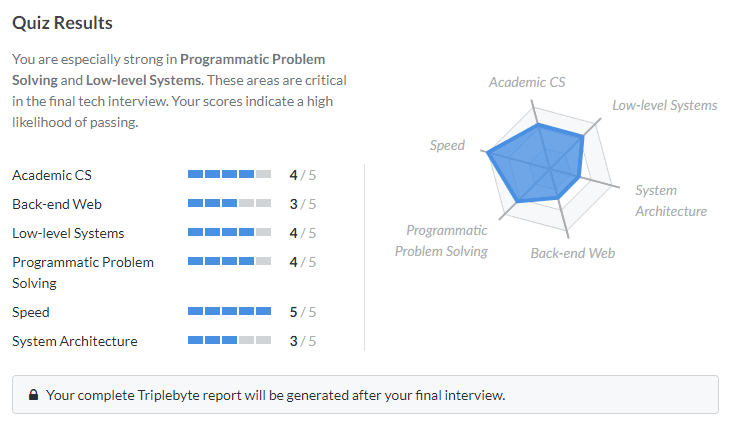Click the 5 / 5 Speed score text

coord(302,312)
